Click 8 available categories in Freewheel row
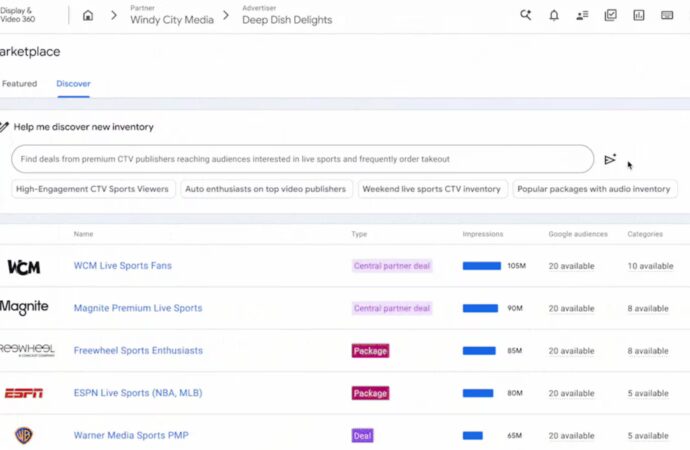The image size is (690, 450). 648,351
